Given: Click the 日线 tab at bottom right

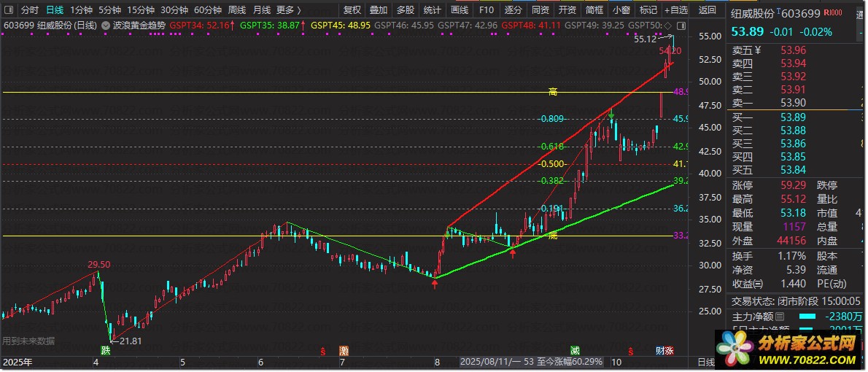Looking at the screenshot, I should pos(706,362).
